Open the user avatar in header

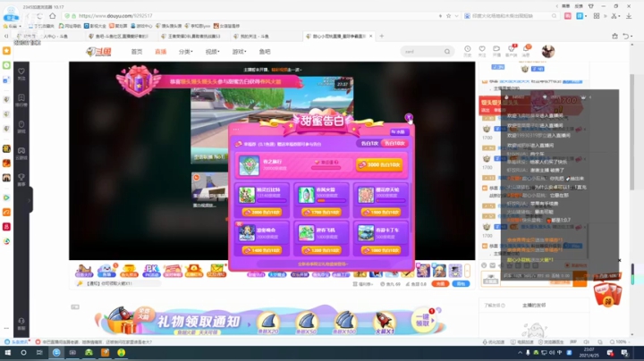pyautogui.click(x=548, y=51)
